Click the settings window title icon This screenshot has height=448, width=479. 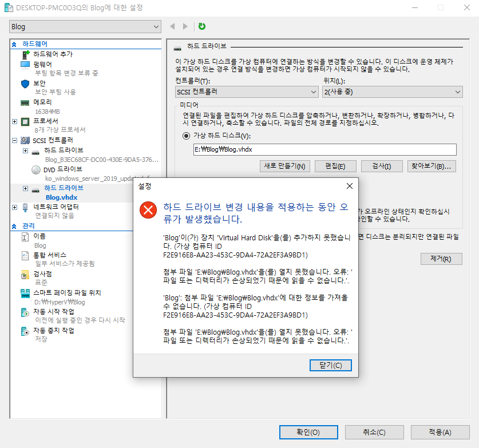[x=9, y=7]
